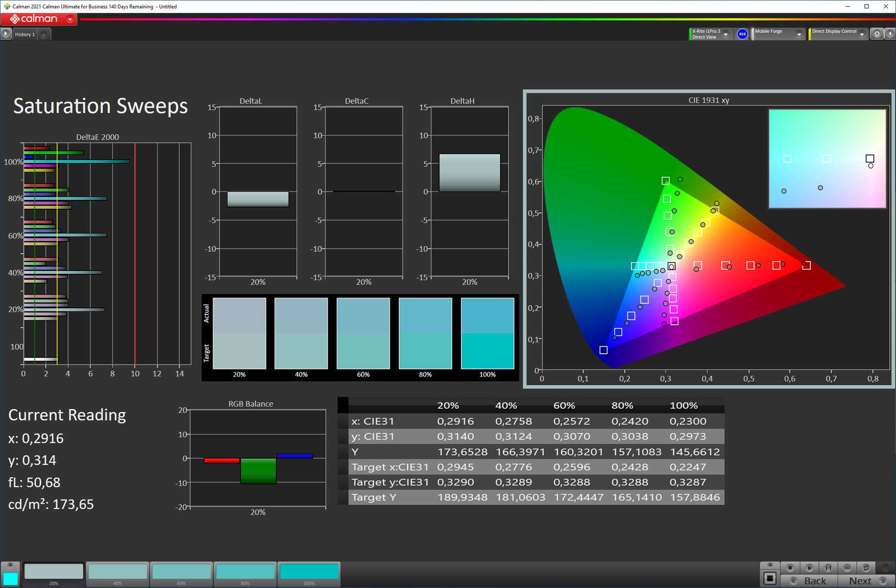This screenshot has width=896, height=588.
Task: Click the 20% Actual/Target comparison patch
Action: click(x=239, y=333)
